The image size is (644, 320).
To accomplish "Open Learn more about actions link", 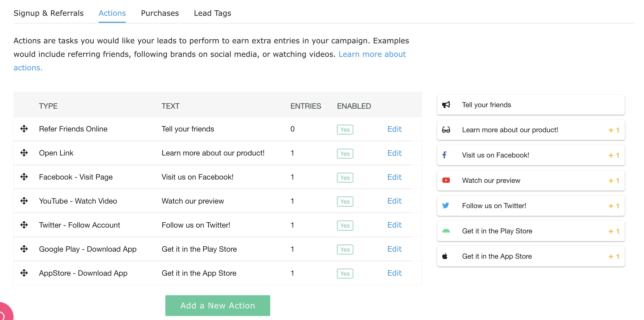I will 372,54.
